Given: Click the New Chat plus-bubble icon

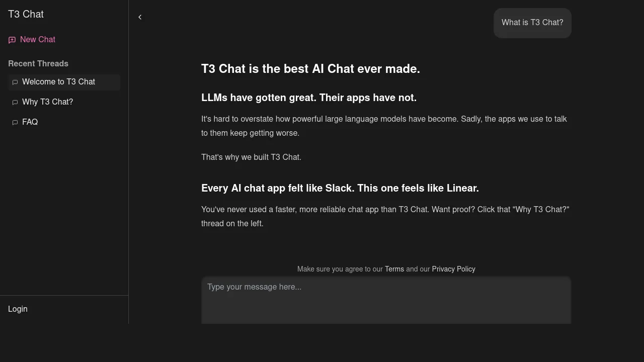Looking at the screenshot, I should tap(12, 40).
